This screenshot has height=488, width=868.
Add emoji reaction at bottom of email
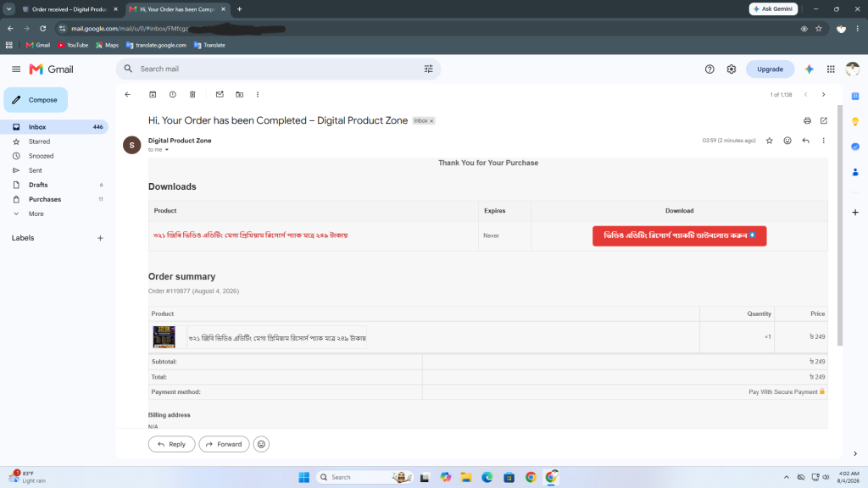261,444
